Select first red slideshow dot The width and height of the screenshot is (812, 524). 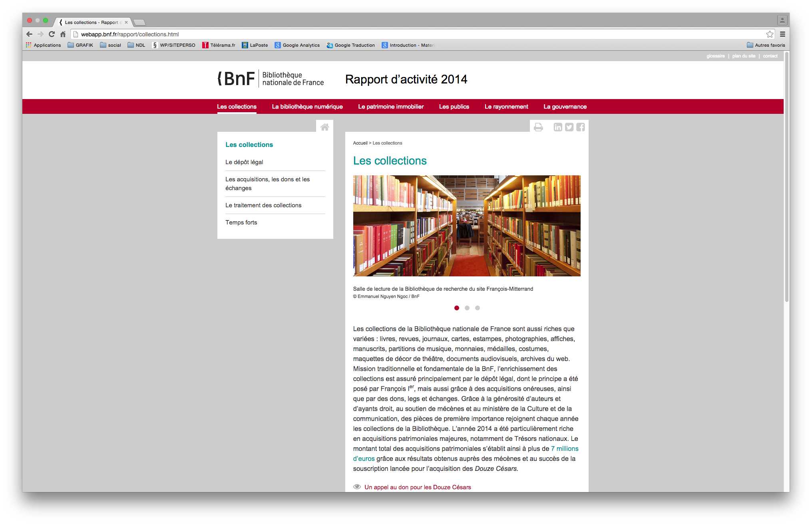[456, 308]
